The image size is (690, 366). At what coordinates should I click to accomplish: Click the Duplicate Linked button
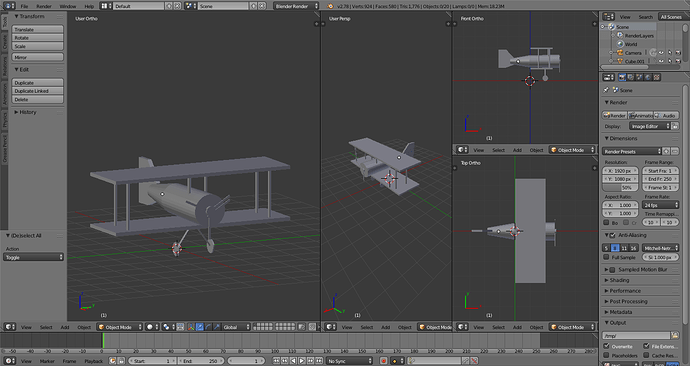37,91
